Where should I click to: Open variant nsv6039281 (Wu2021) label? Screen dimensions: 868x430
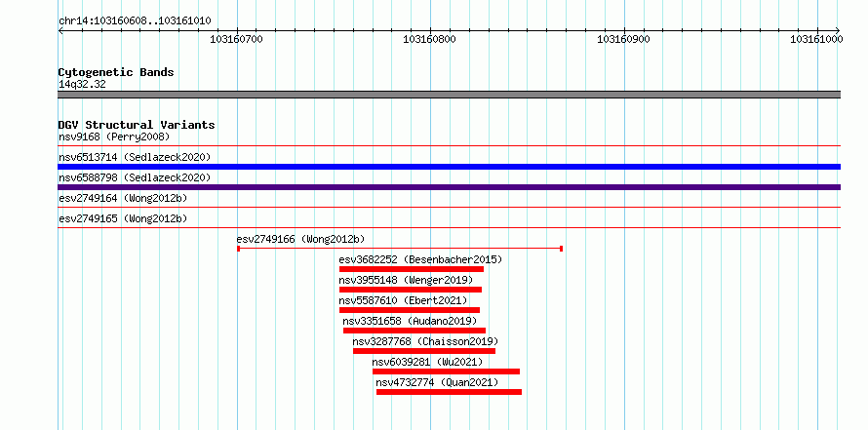click(x=427, y=362)
